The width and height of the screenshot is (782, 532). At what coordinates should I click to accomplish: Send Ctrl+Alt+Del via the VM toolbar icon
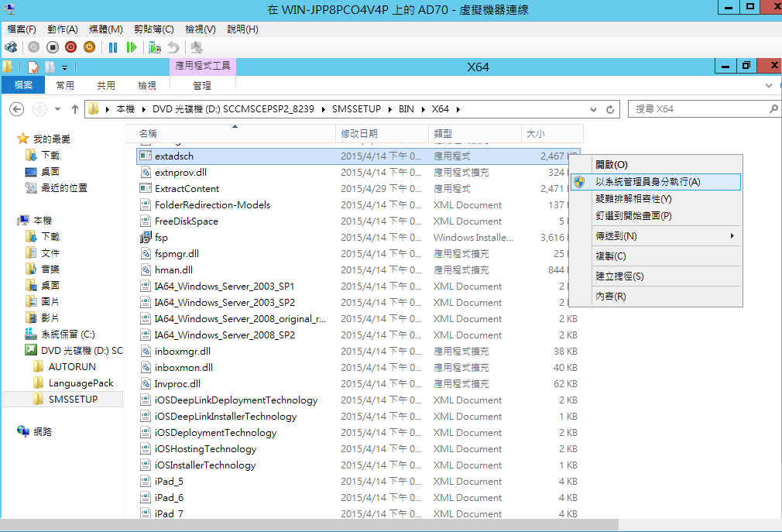[x=11, y=47]
